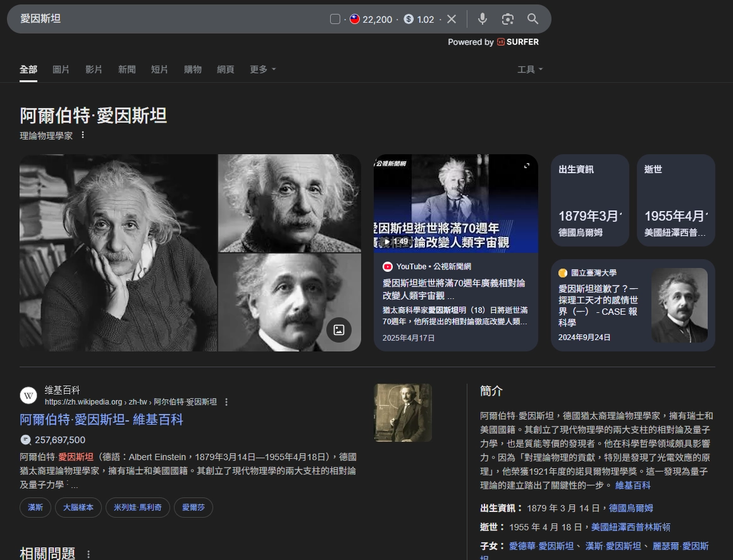Screen dimensions: 733x560
Task: Select the 漢斯 chip
Action: (x=35, y=507)
